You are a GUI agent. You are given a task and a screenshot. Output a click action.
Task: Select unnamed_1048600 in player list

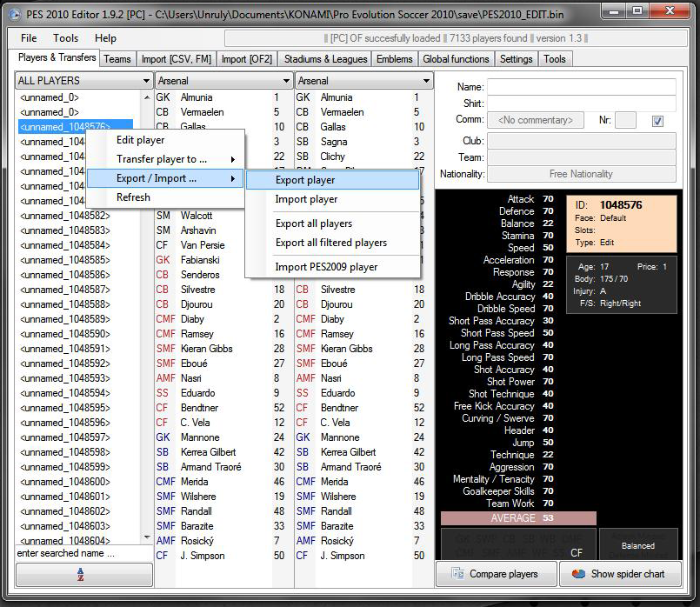[x=65, y=482]
